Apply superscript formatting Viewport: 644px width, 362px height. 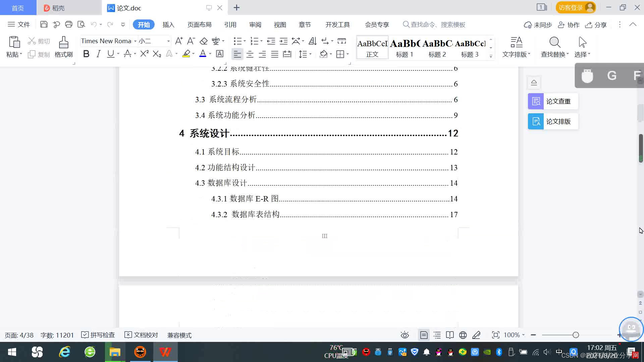[x=144, y=54]
